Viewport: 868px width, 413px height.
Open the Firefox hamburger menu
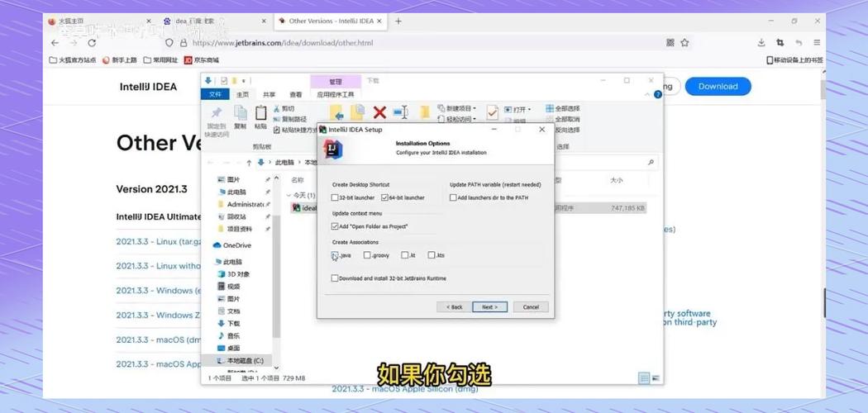817,43
